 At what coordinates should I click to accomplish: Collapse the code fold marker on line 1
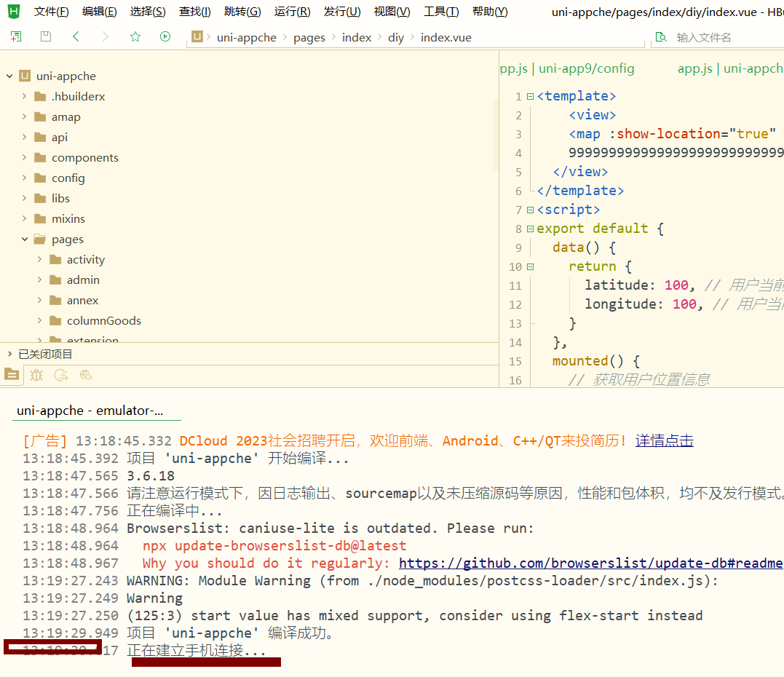[530, 96]
